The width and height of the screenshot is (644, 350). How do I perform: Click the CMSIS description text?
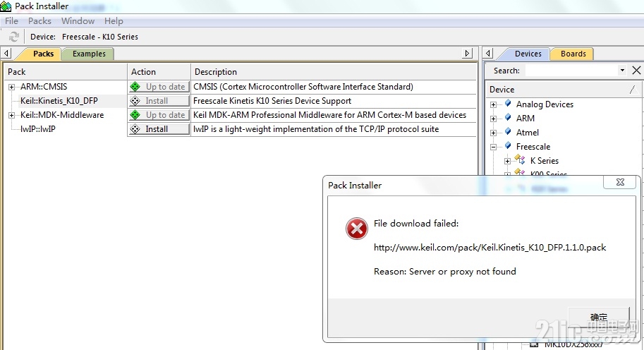click(303, 87)
